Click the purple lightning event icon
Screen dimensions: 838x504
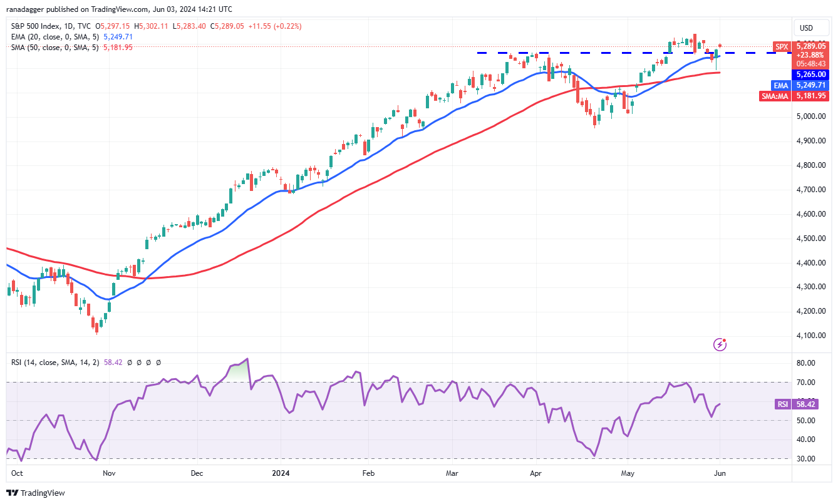[x=720, y=344]
